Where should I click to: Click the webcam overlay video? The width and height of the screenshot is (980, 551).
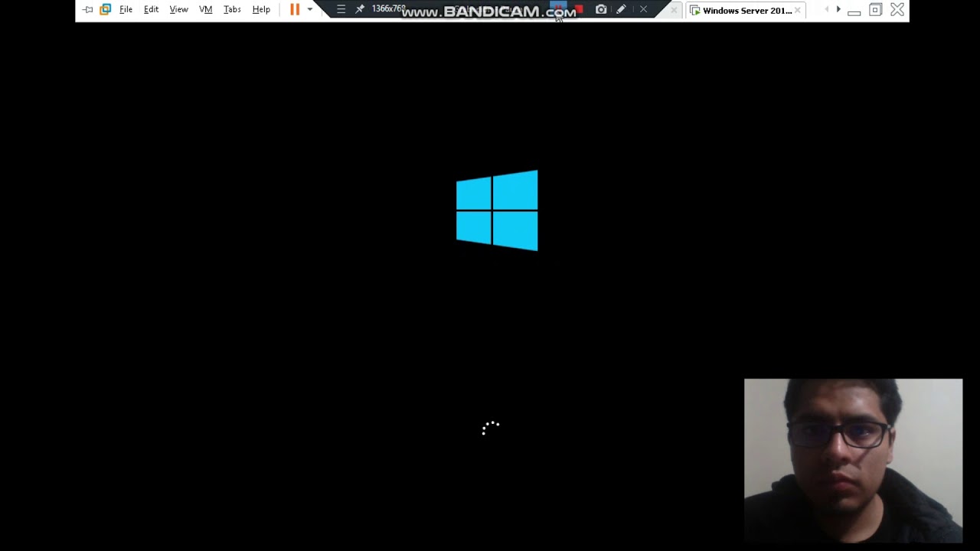click(x=853, y=461)
